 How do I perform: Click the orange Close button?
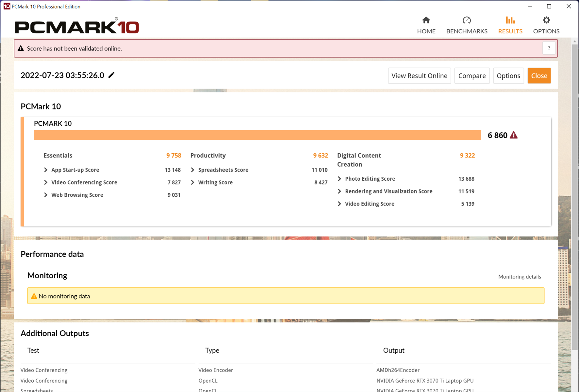pos(539,76)
